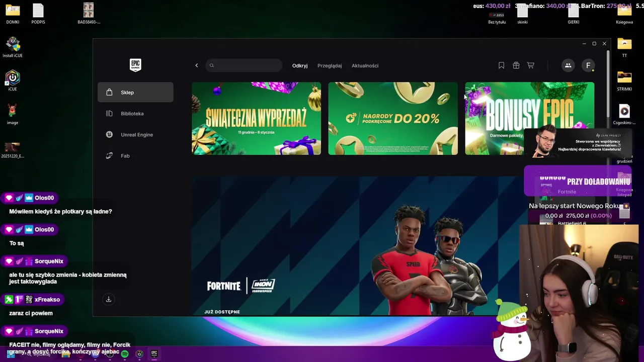Click the launcher window vertical scrollbar

coord(608,83)
